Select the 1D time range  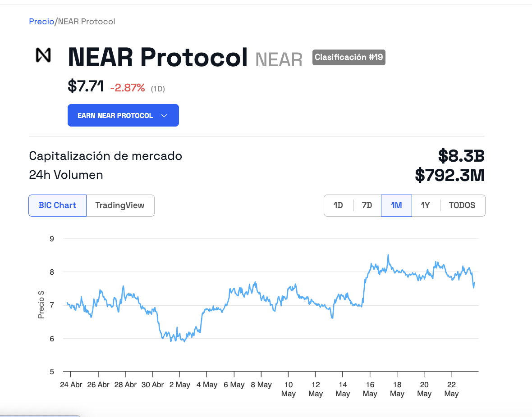pos(338,205)
